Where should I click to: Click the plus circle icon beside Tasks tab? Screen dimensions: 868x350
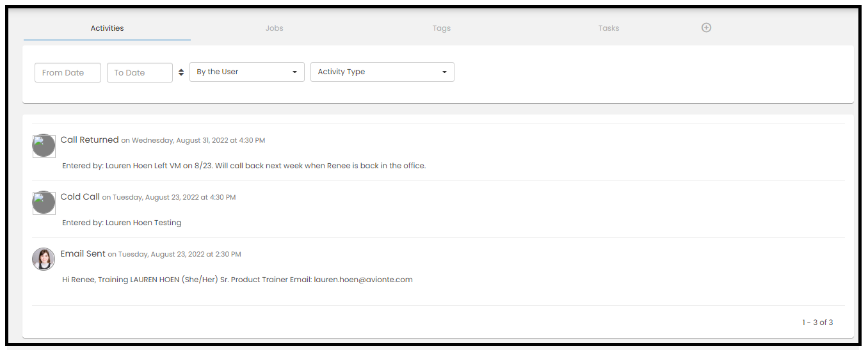pos(706,28)
